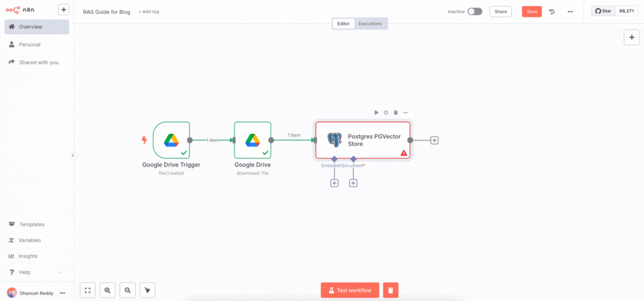This screenshot has height=301, width=644.
Task: Delete the Postgres node via trash icon
Action: tap(396, 113)
